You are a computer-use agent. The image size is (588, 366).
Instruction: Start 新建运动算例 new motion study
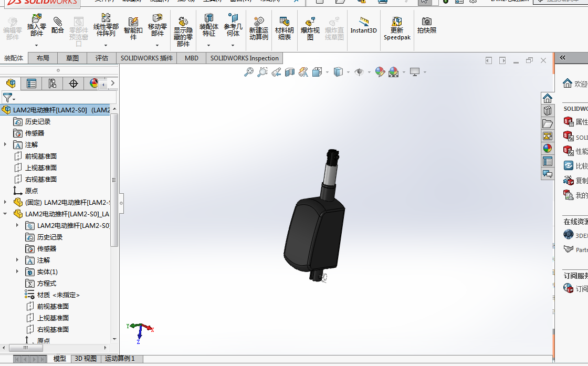coord(259,28)
